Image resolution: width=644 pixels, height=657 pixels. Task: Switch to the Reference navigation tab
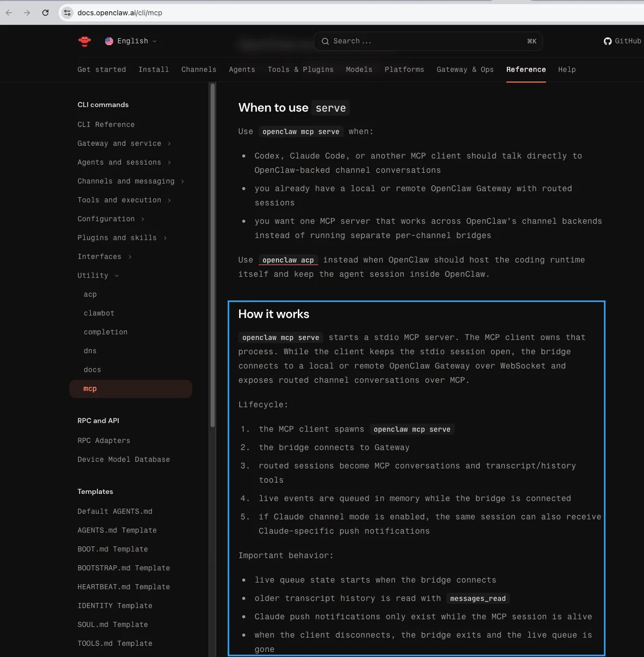tap(526, 69)
